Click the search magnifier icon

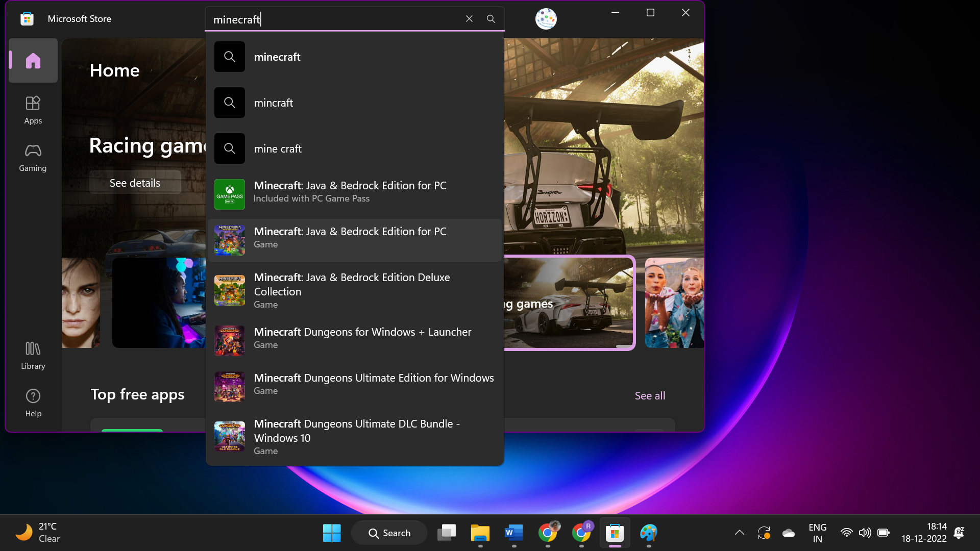491,18
